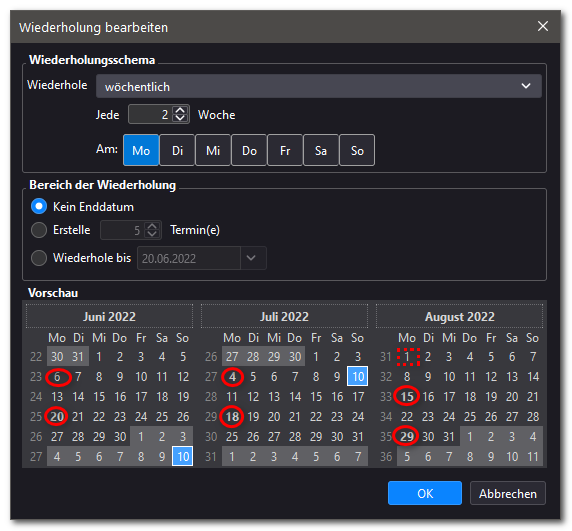Toggle the Di weekday button
This screenshot has height=531, width=572.
(177, 150)
